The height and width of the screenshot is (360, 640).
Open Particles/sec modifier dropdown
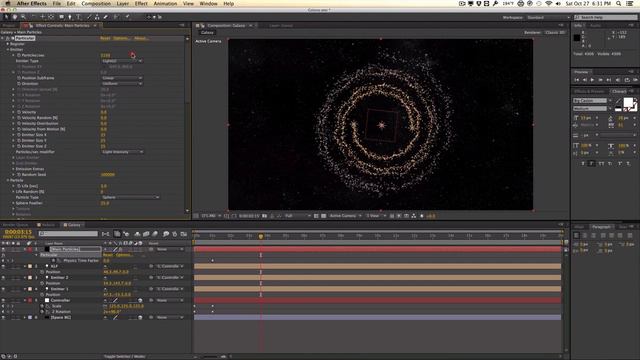pyautogui.click(x=122, y=152)
